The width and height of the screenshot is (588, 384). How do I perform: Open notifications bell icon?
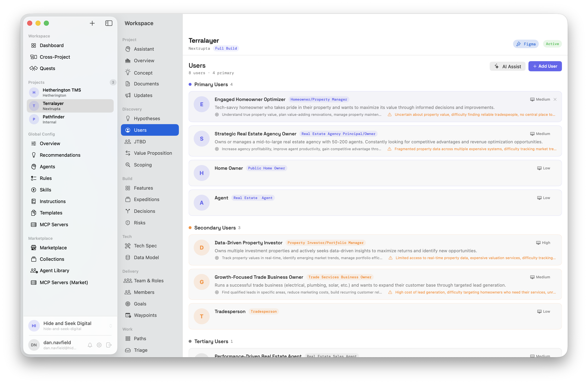[x=90, y=345]
